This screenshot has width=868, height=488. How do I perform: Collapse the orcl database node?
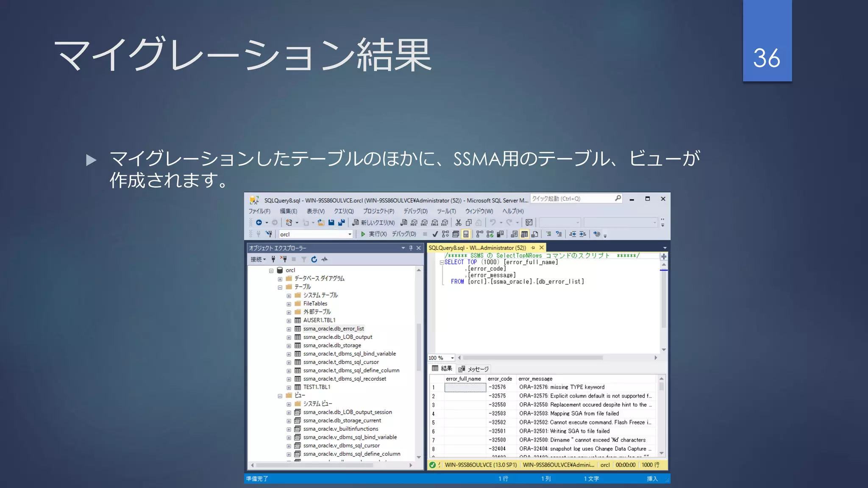click(271, 270)
